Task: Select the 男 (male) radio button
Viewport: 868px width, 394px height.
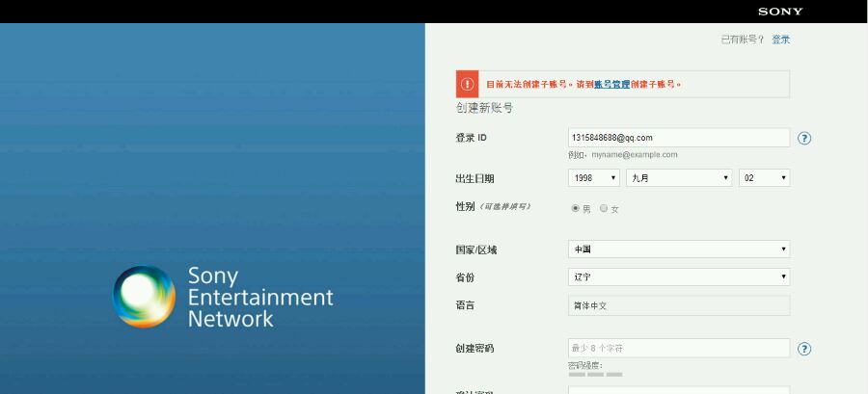Action: [575, 208]
